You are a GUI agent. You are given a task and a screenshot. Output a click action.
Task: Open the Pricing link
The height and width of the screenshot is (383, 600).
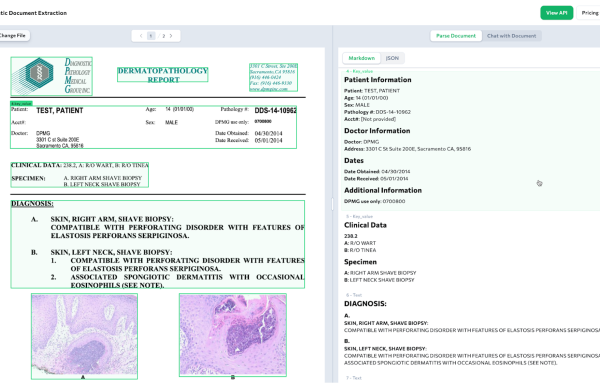point(589,13)
